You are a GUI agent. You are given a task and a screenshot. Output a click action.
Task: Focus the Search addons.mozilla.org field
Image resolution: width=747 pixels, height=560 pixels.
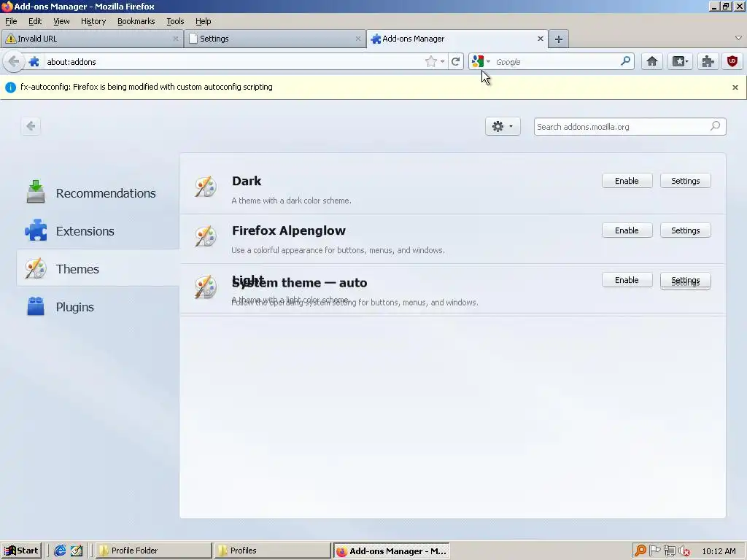click(630, 127)
